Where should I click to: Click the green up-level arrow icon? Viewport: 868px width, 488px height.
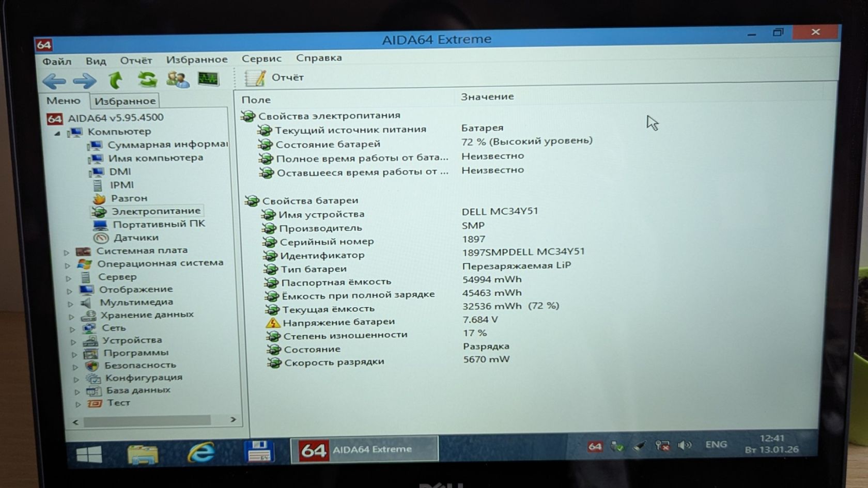coord(116,80)
